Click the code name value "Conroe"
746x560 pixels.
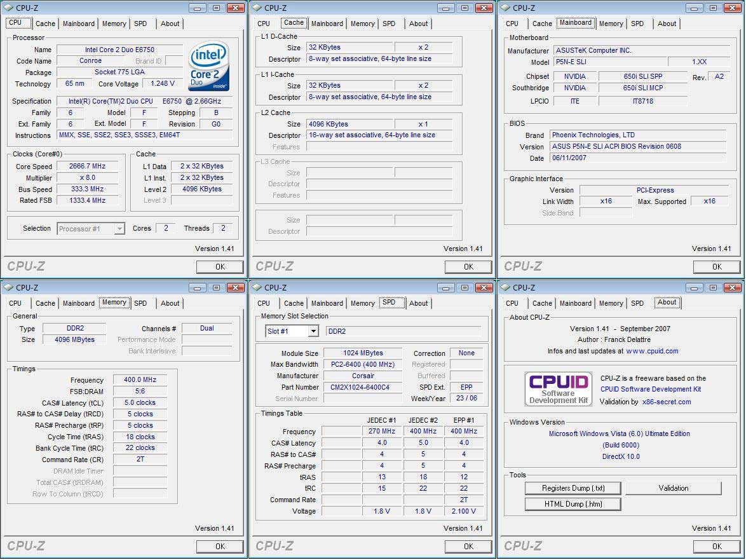point(90,61)
